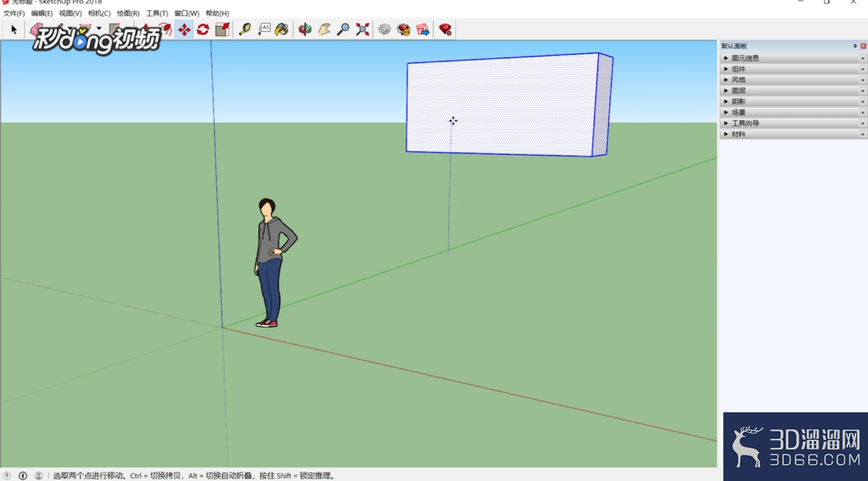
Task: Close the 阴影 panel row
Action: click(863, 101)
